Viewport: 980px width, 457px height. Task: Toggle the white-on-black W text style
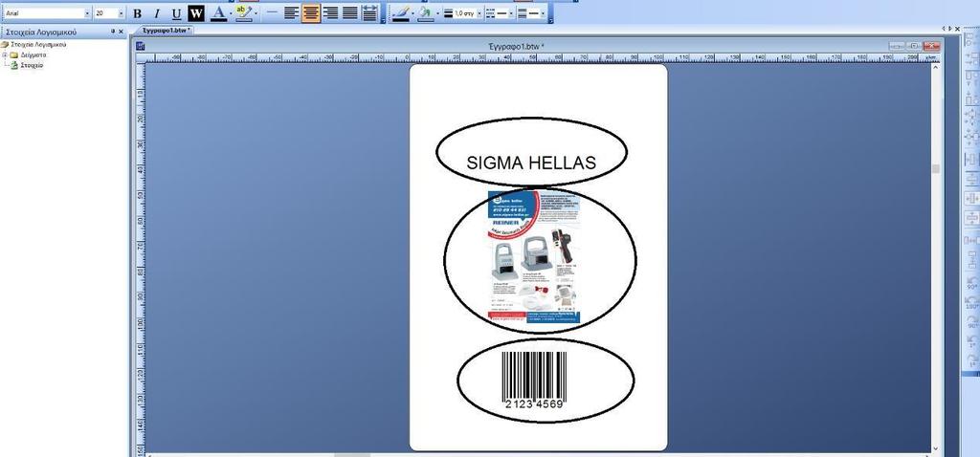coord(196,13)
